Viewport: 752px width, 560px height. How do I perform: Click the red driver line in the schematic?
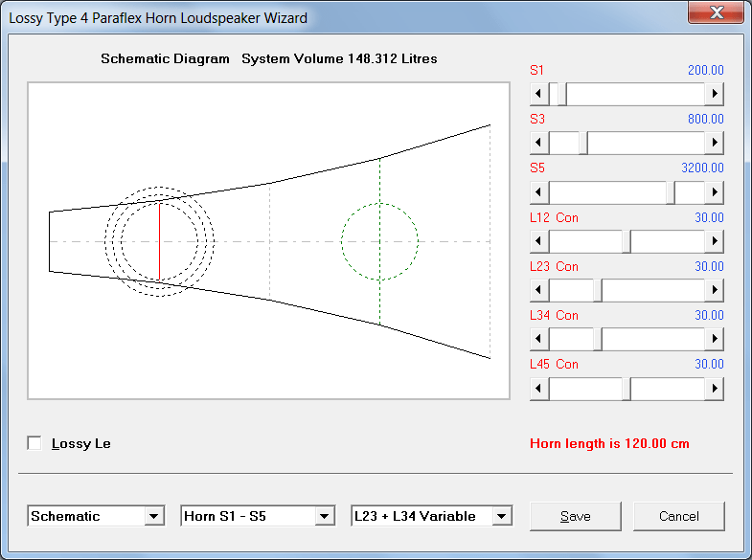pos(159,241)
